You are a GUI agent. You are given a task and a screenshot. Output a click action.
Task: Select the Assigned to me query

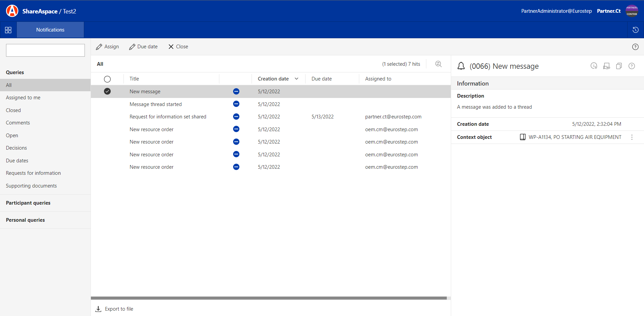[23, 98]
